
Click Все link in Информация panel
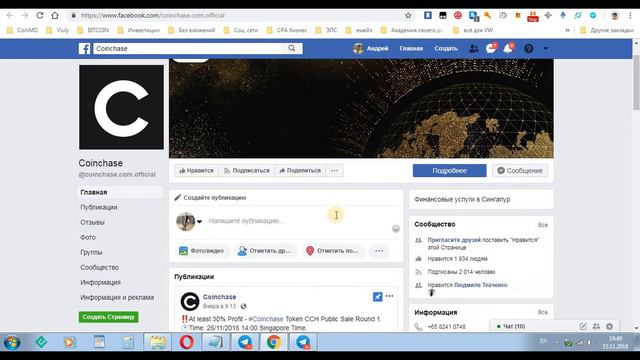pos(542,312)
